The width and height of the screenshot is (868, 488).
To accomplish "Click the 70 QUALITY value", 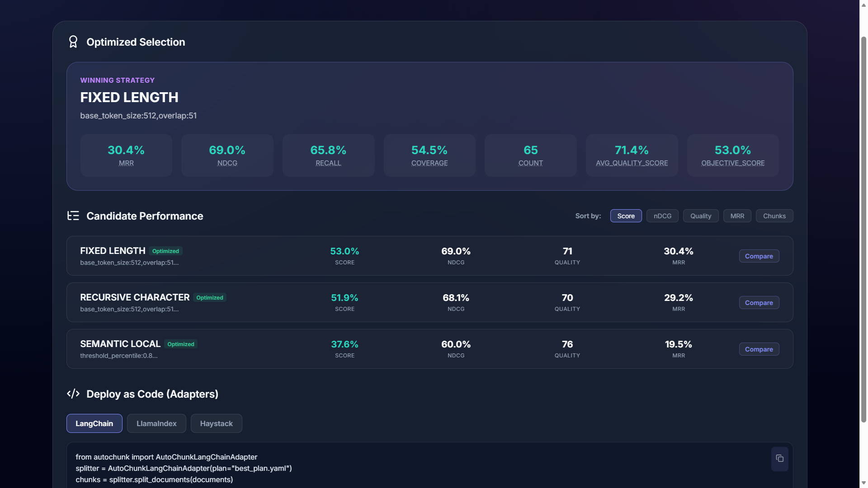I will click(x=567, y=298).
